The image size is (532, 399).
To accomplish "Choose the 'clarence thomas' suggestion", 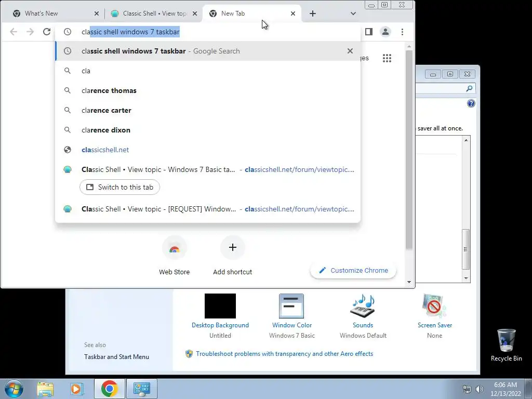I will (x=208, y=90).
